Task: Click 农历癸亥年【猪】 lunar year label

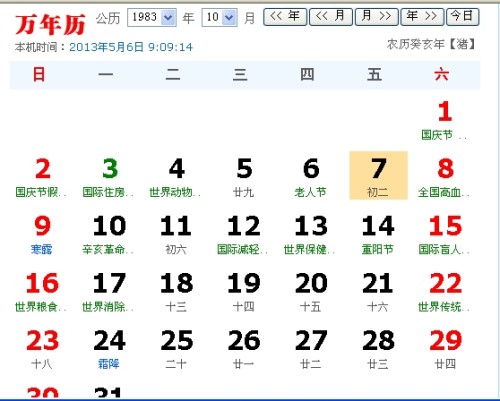Action: tap(431, 44)
